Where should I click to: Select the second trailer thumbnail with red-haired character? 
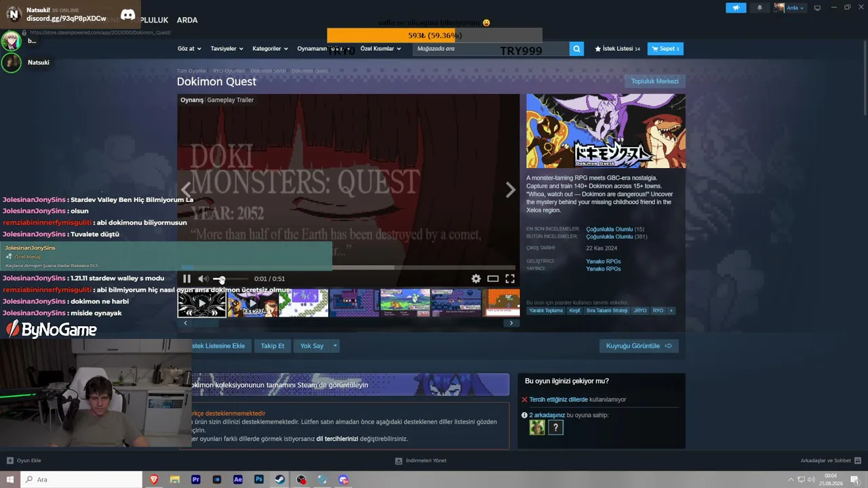[253, 303]
